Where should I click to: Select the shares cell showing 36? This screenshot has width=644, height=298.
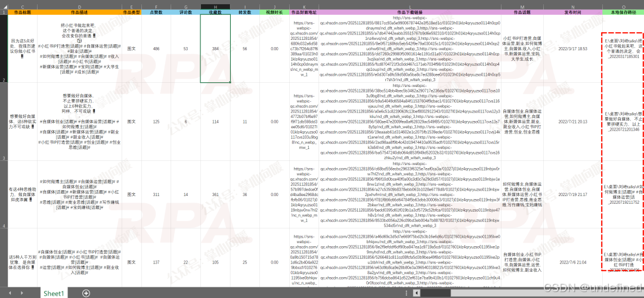(x=245, y=194)
